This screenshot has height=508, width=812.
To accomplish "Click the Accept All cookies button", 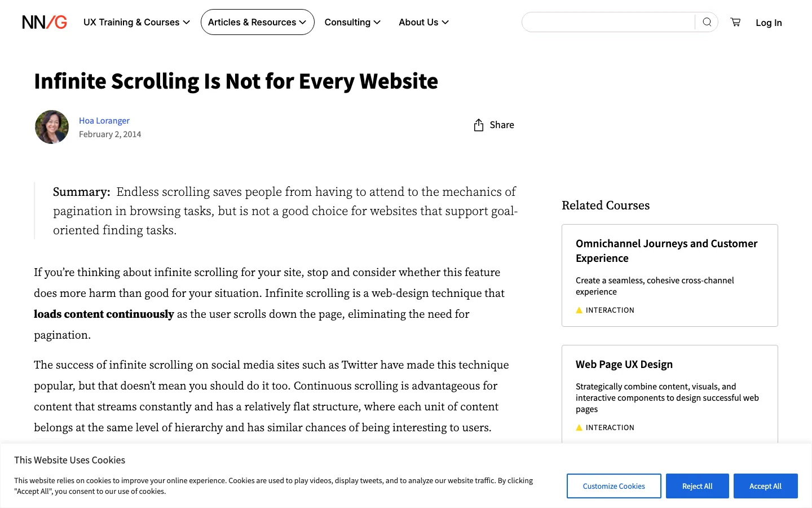I will pyautogui.click(x=765, y=486).
